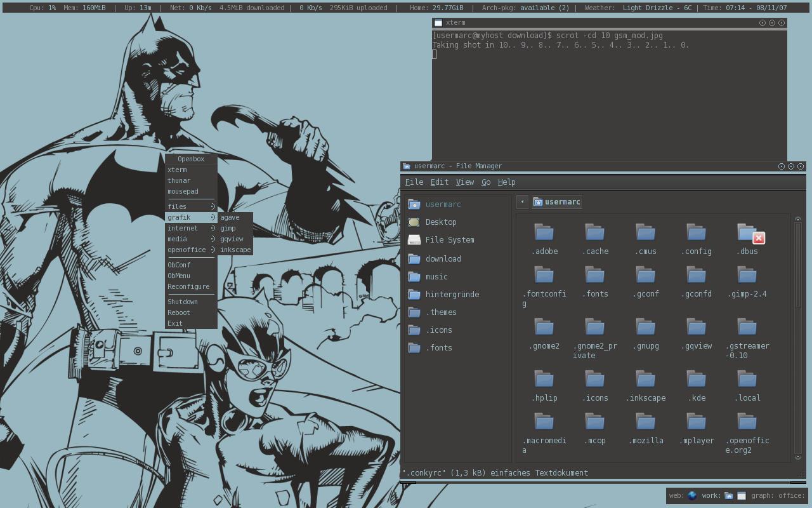The image size is (812, 508).
Task: Open the .gqview folder icon
Action: 697,327
